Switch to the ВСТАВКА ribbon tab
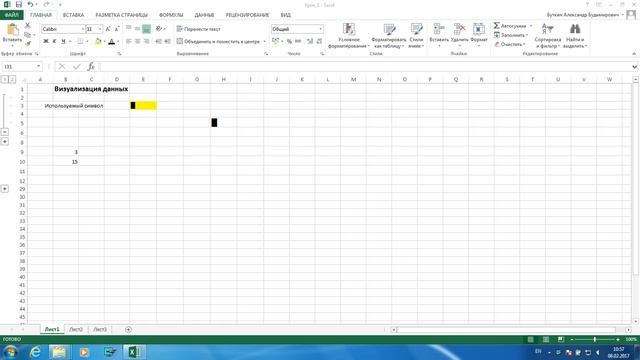The image size is (640, 360). pyautogui.click(x=73, y=15)
